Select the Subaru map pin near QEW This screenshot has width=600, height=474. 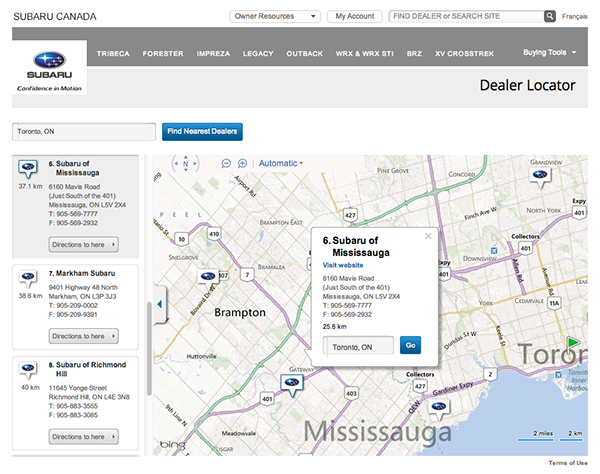[x=439, y=409]
